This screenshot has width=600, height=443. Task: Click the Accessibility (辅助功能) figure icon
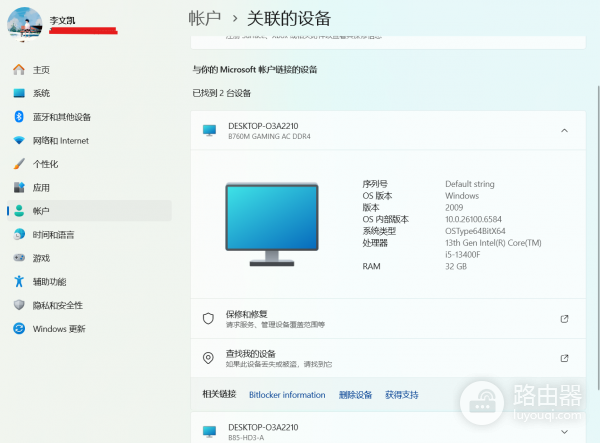point(19,281)
